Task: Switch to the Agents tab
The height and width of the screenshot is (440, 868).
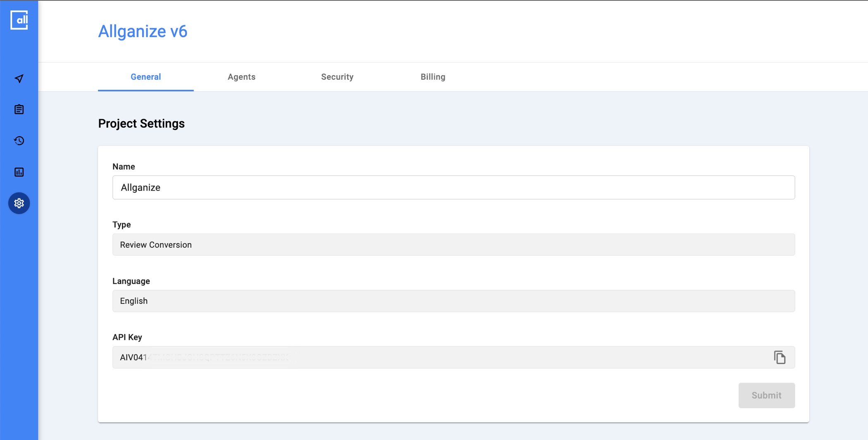Action: 241,77
